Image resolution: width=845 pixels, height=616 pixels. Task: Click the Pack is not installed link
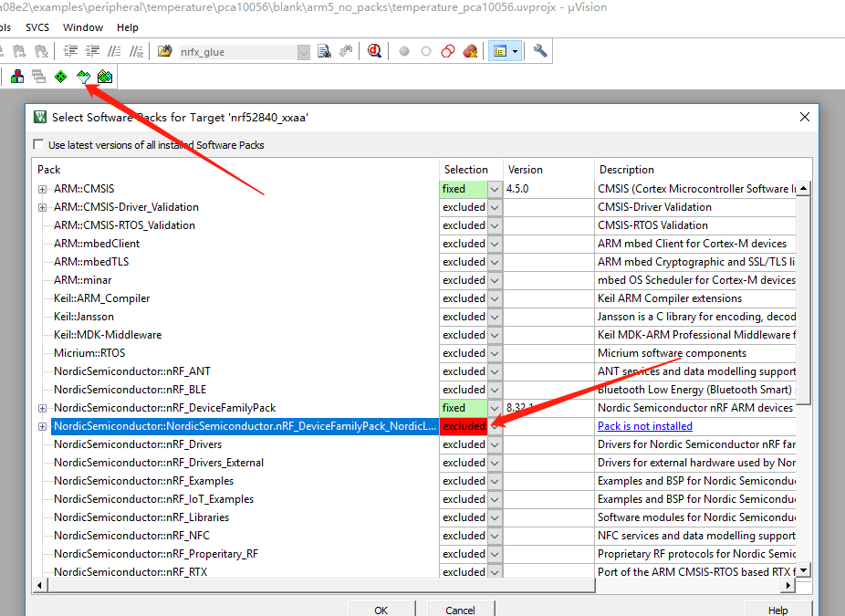[x=645, y=426]
